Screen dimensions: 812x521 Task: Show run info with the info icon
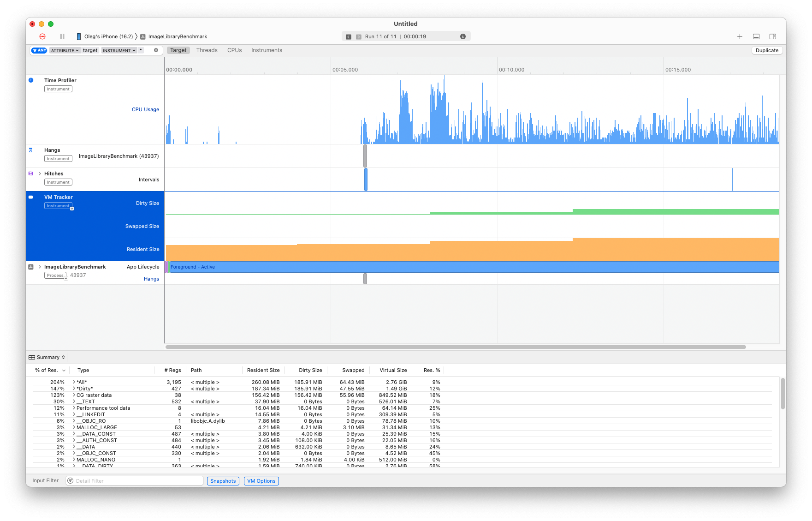point(463,36)
